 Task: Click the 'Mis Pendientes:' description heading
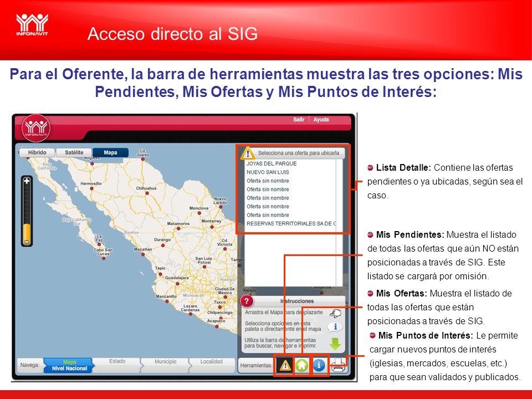[x=410, y=235]
